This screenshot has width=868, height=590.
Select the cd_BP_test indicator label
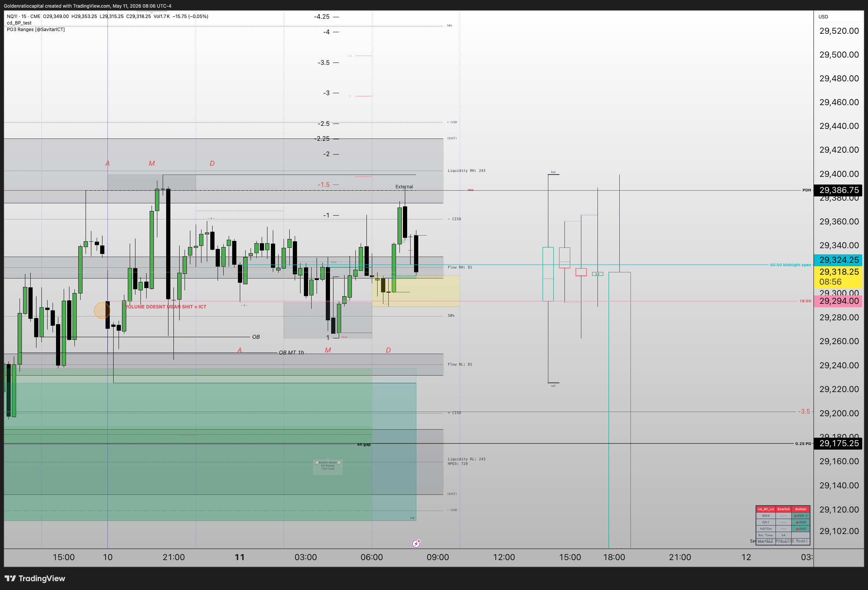coord(19,23)
